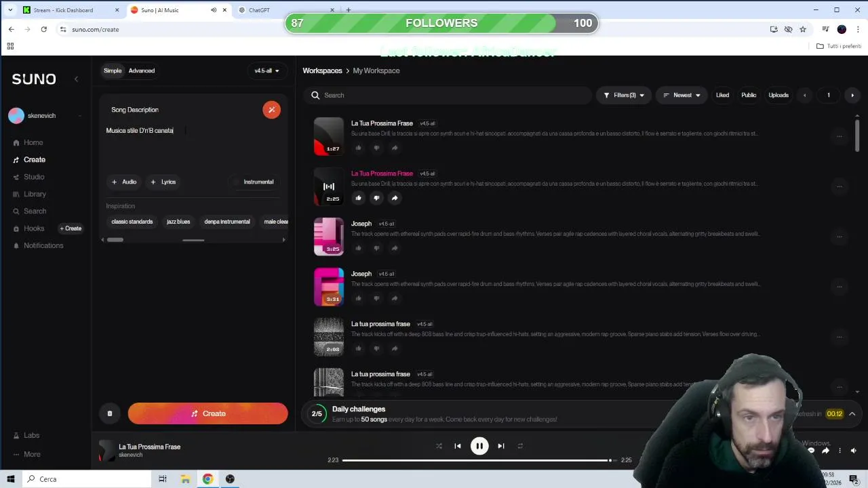Open more options for Joseph 3:31 row
This screenshot has height=488, width=868.
839,287
